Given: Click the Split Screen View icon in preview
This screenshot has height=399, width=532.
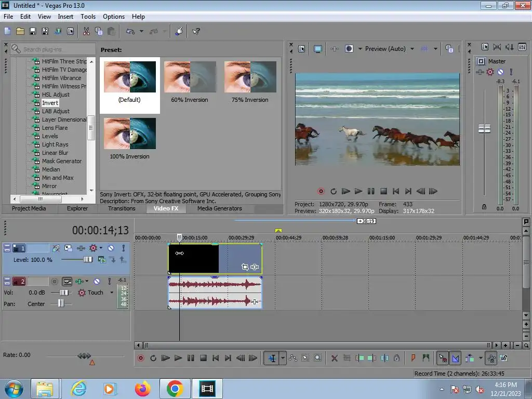Looking at the screenshot, I should 349,49.
